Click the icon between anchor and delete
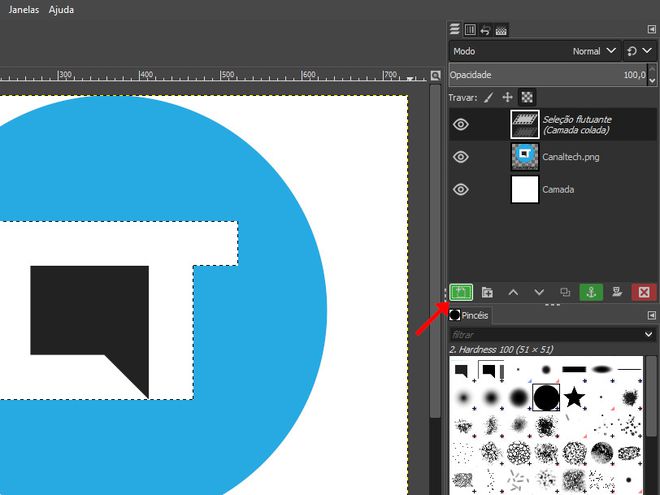The image size is (660, 495). pyautogui.click(x=617, y=292)
